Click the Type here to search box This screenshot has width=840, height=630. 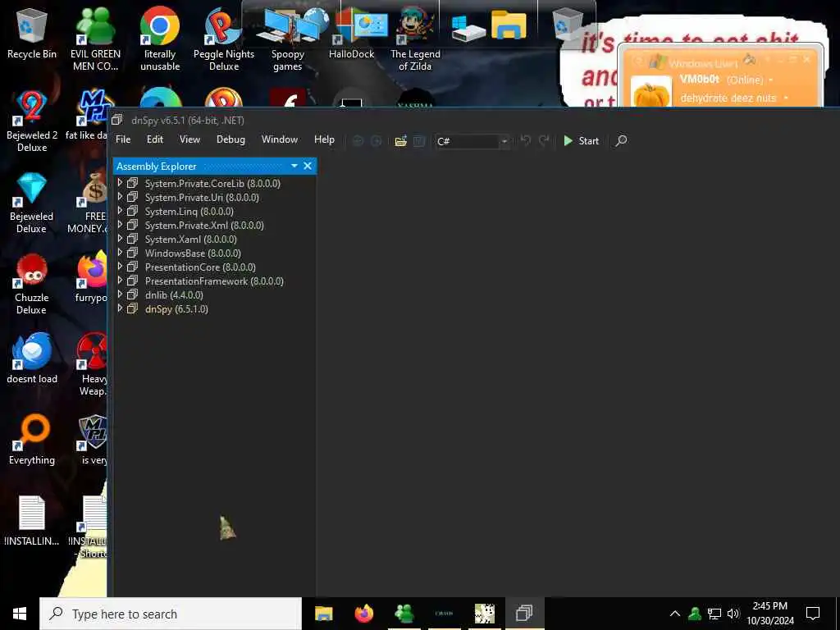[x=171, y=614]
